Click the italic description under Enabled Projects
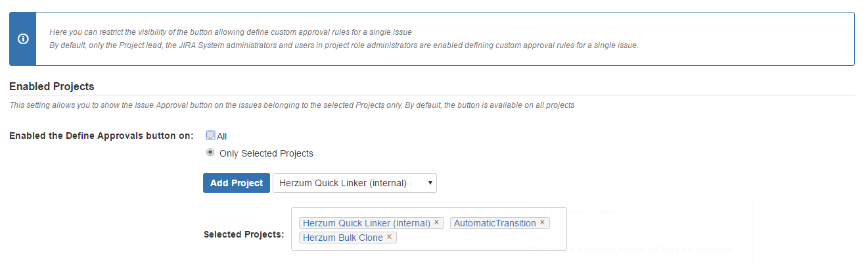Screen dimensions: 868x279 click(292, 105)
